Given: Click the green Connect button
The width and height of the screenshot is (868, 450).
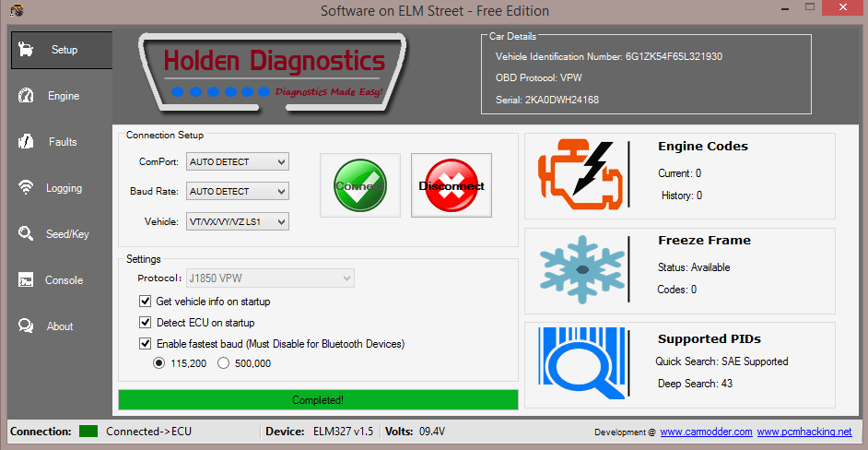Looking at the screenshot, I should (360, 185).
